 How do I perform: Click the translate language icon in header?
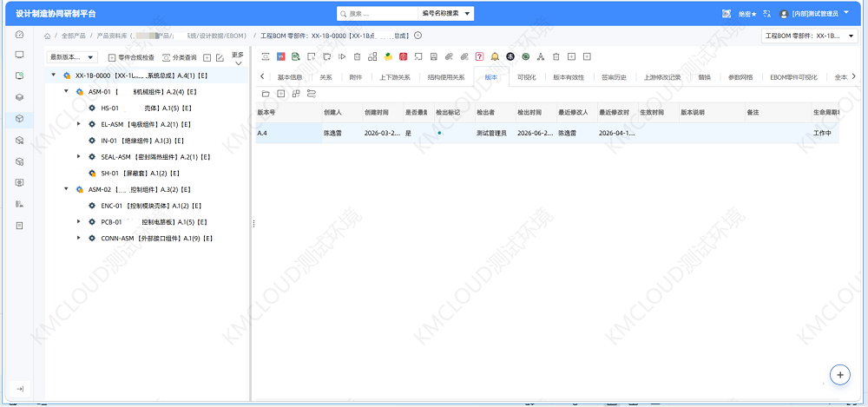coord(766,13)
